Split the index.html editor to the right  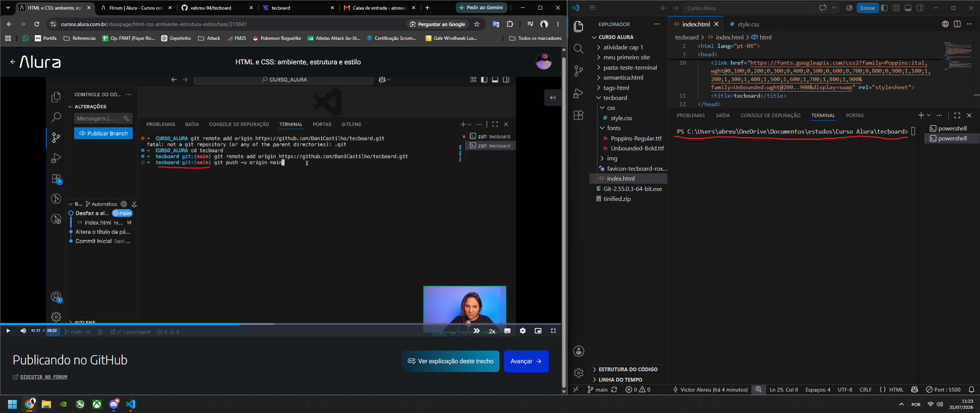point(957,24)
